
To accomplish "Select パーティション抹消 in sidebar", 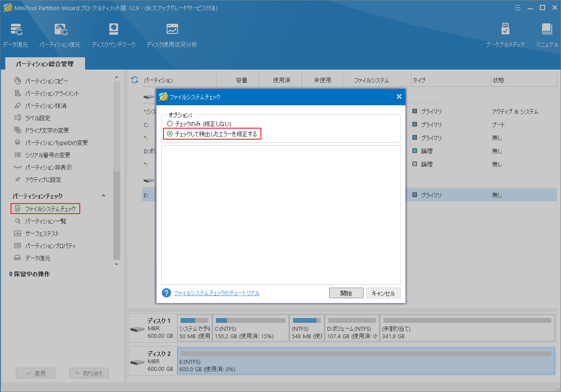I will [40, 106].
